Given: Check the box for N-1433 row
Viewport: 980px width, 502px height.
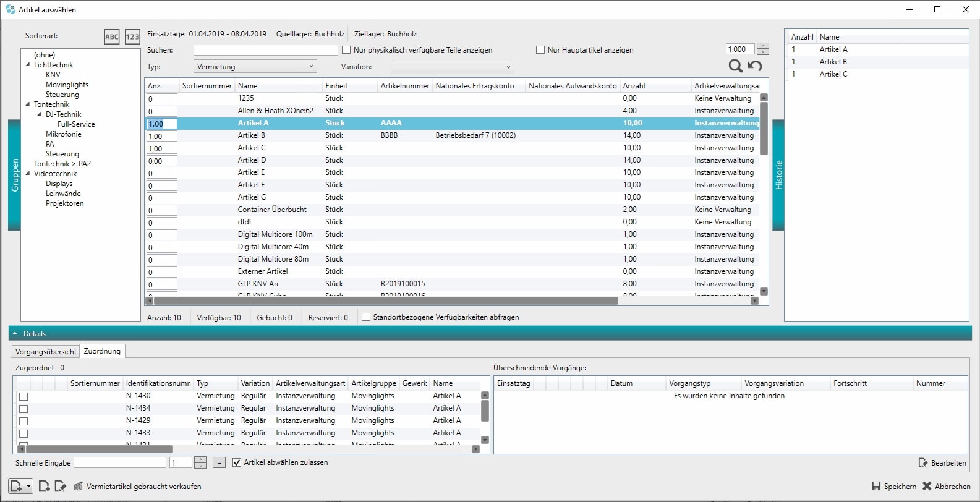Looking at the screenshot, I should point(23,433).
